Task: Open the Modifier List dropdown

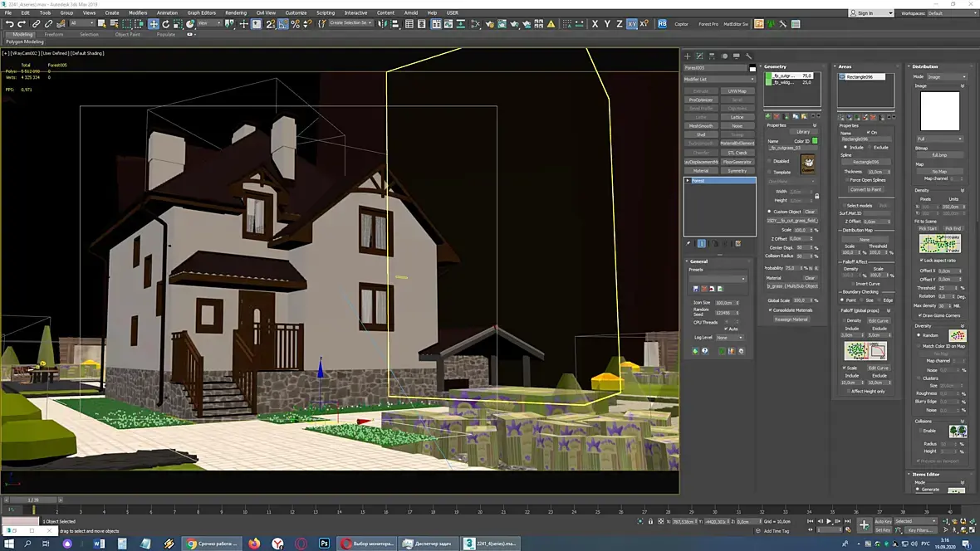Action: 719,79
